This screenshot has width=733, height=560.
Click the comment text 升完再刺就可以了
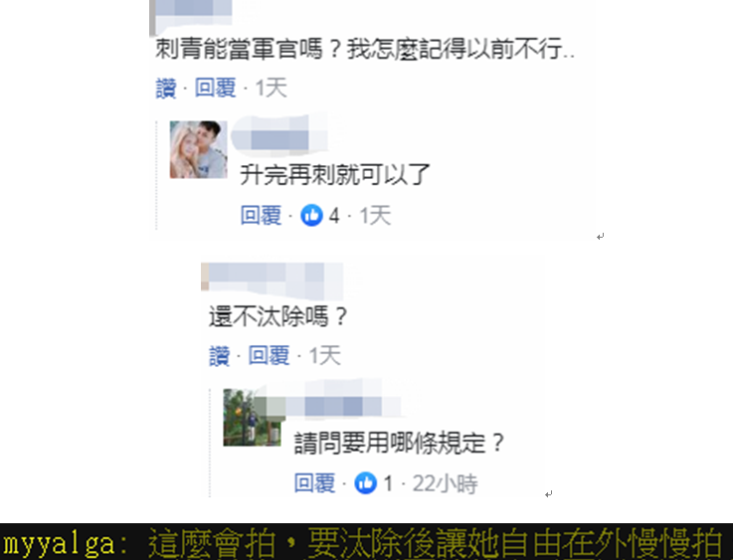(335, 175)
